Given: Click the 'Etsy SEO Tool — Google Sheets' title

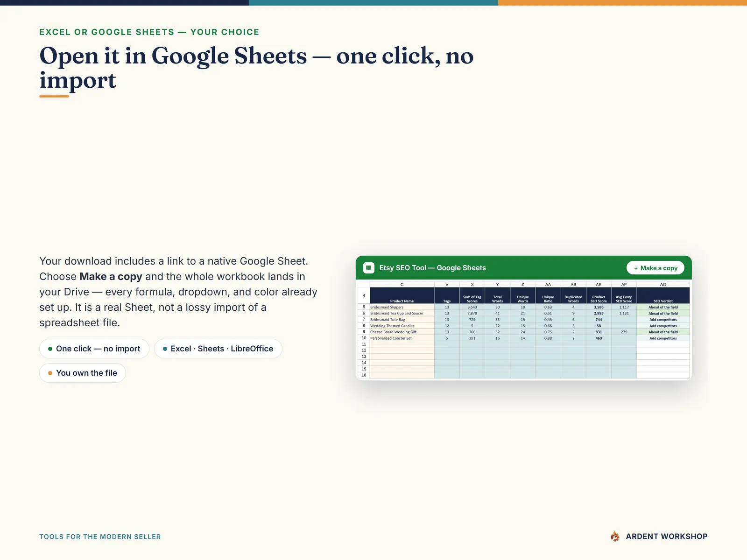Looking at the screenshot, I should click(432, 268).
